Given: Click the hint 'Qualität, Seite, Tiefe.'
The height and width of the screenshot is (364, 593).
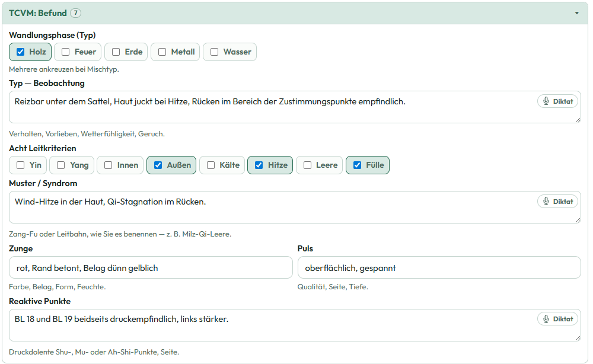Looking at the screenshot, I should pyautogui.click(x=333, y=287).
